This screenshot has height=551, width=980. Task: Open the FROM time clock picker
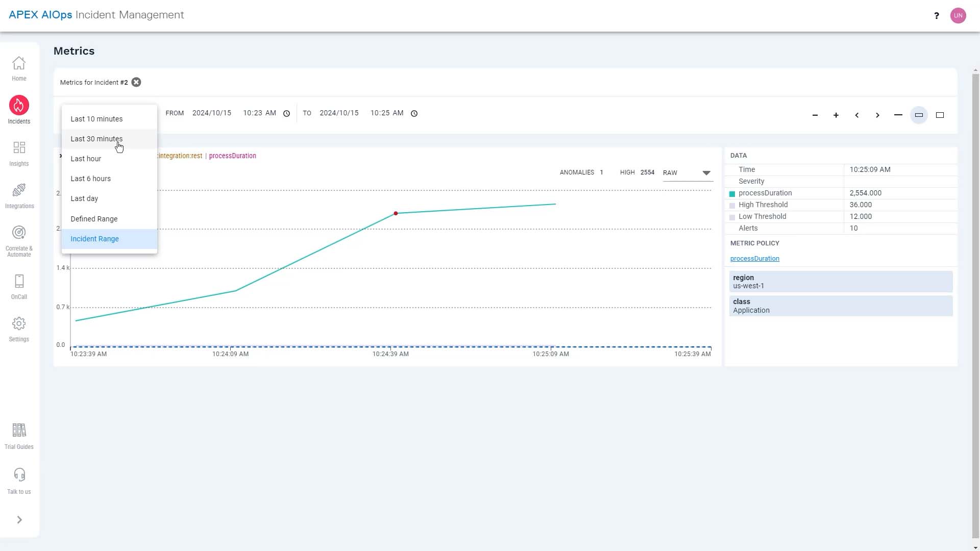(287, 113)
